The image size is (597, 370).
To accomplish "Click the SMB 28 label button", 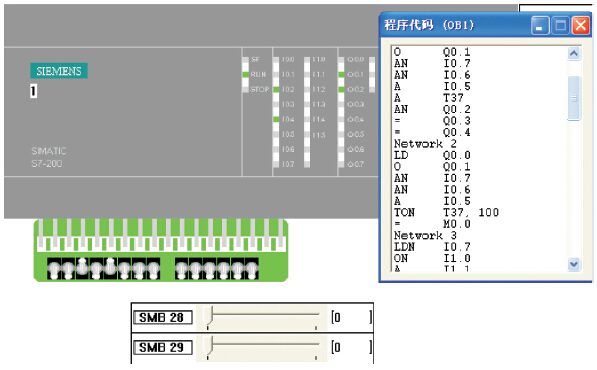I will tap(163, 317).
